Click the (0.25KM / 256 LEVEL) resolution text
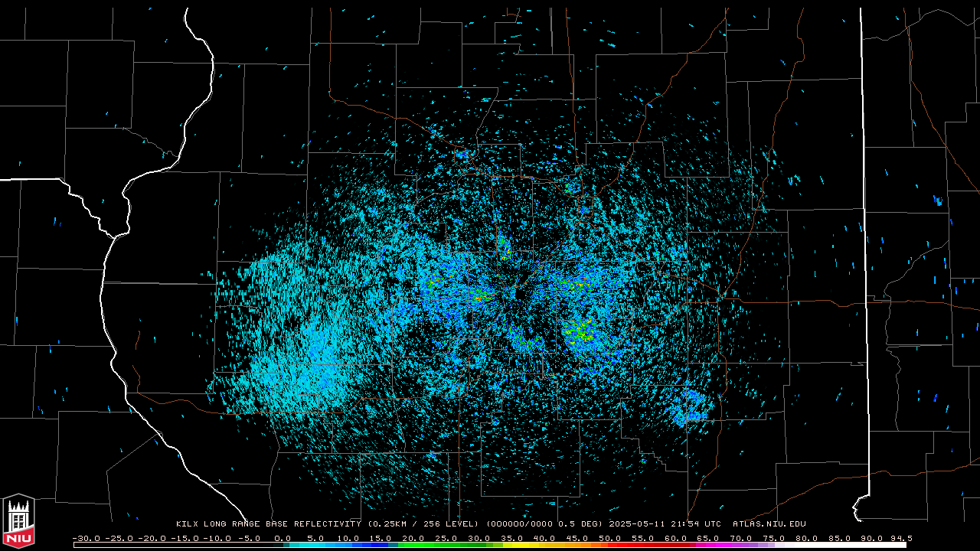Viewport: 980px width, 551px height. pos(424,524)
